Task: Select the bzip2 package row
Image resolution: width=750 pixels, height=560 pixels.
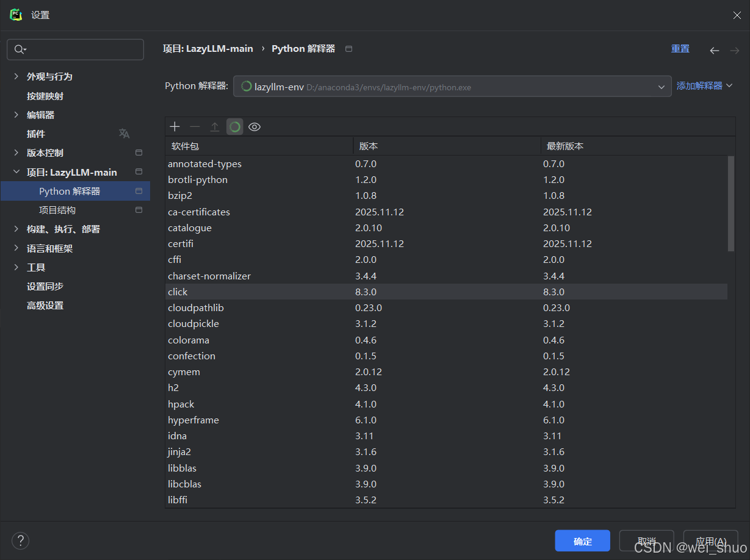Action: pyautogui.click(x=446, y=196)
